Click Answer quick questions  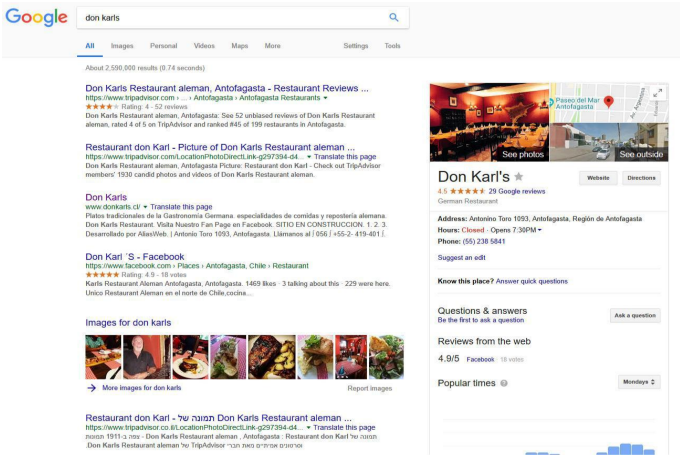532,281
